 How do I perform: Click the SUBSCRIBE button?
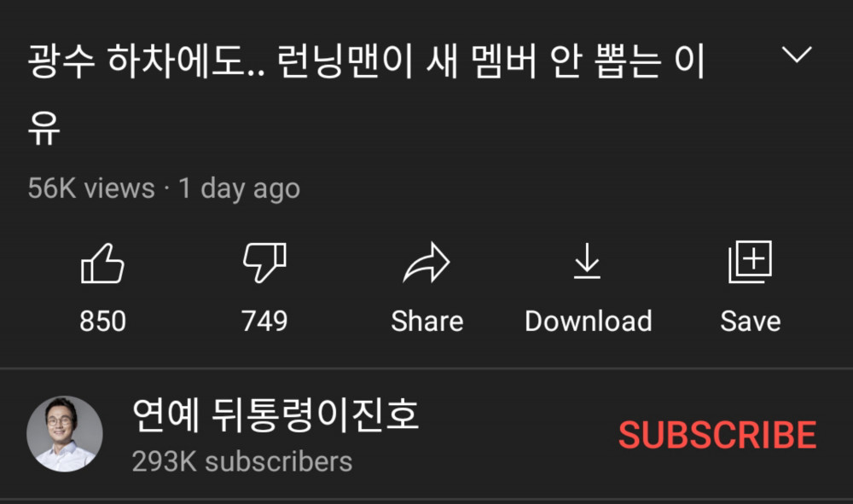coord(717,435)
